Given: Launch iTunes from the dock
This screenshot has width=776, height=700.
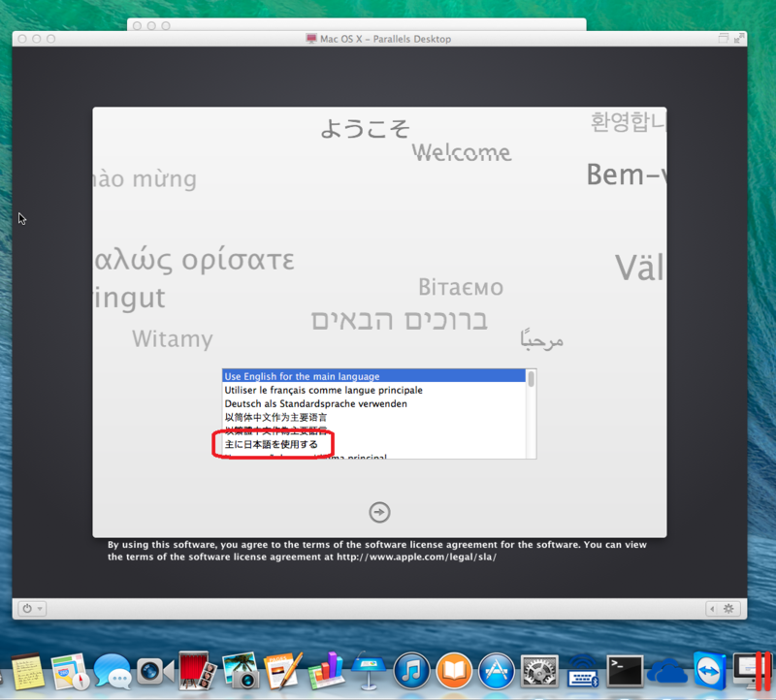Looking at the screenshot, I should click(411, 671).
